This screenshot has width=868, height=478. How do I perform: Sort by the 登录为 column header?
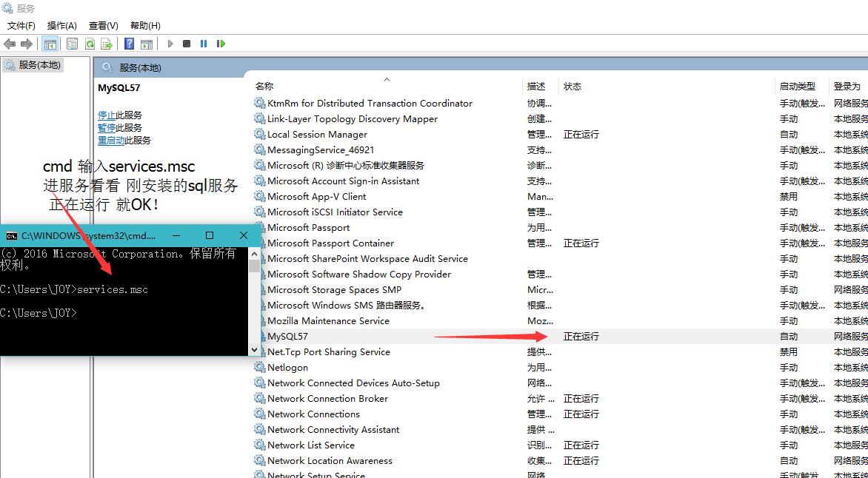(x=847, y=87)
